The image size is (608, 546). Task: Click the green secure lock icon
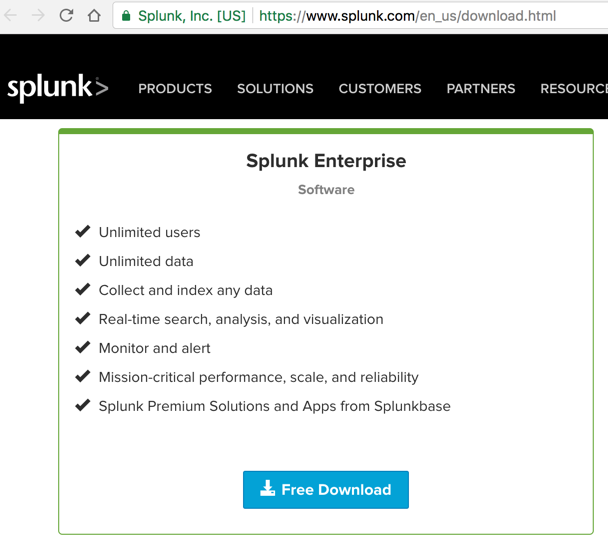click(x=126, y=16)
